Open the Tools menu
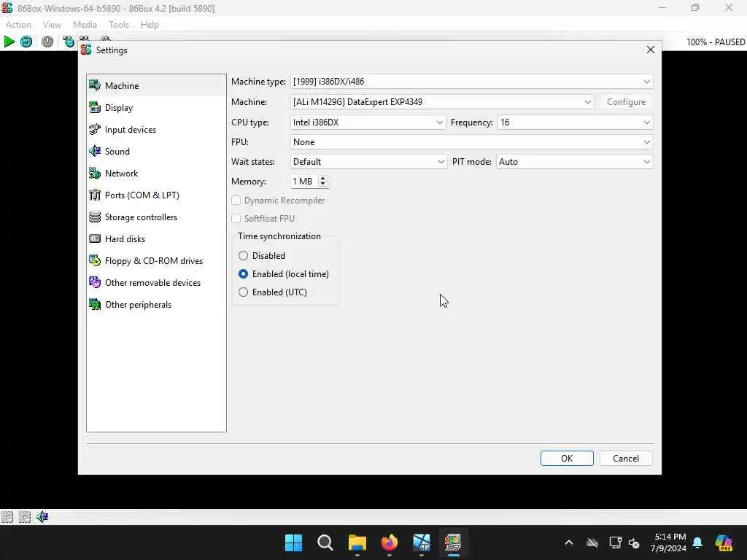This screenshot has height=560, width=747. click(x=119, y=25)
